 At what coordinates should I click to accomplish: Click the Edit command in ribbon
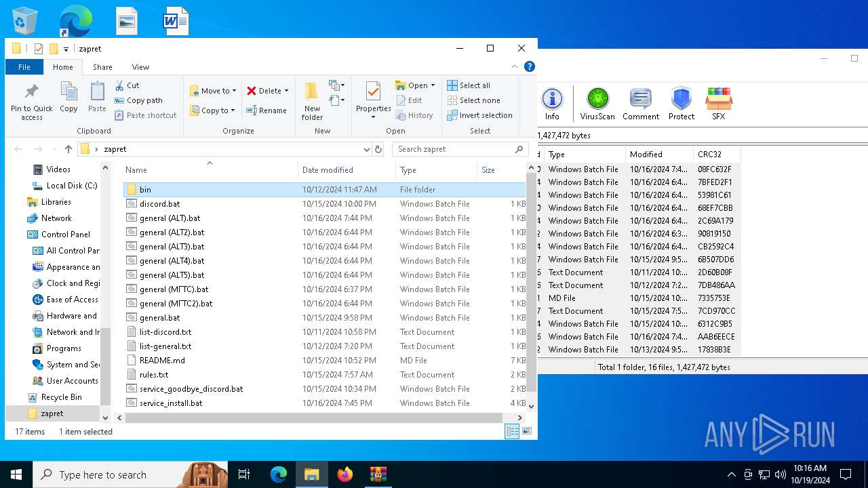(408, 100)
